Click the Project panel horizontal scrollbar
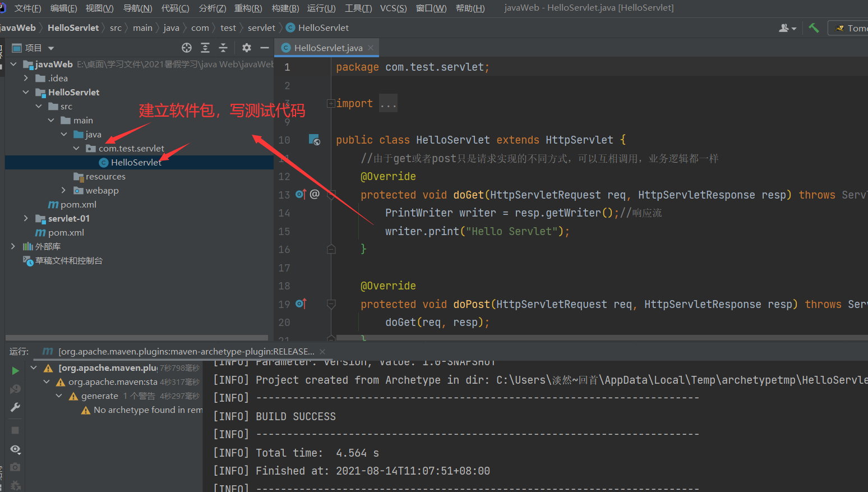Viewport: 868px width, 492px height. coord(137,338)
